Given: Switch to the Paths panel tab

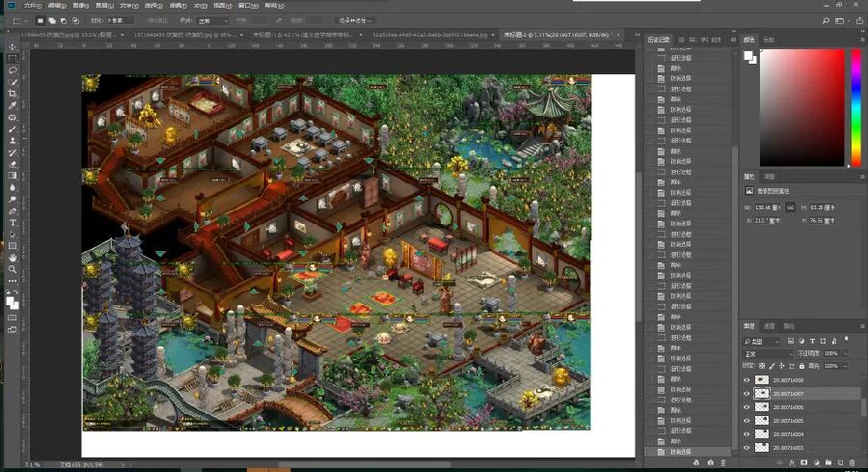Looking at the screenshot, I should (x=789, y=326).
